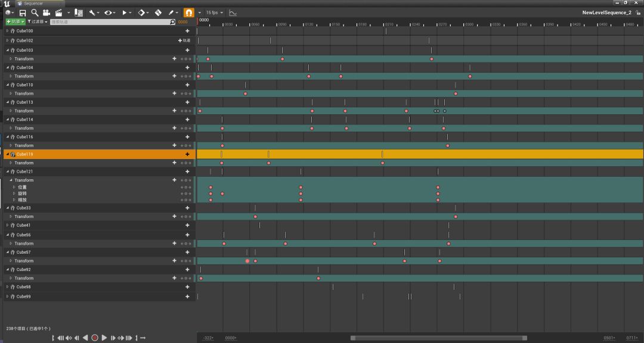Click the Render Movie clapperboard icon

58,13
